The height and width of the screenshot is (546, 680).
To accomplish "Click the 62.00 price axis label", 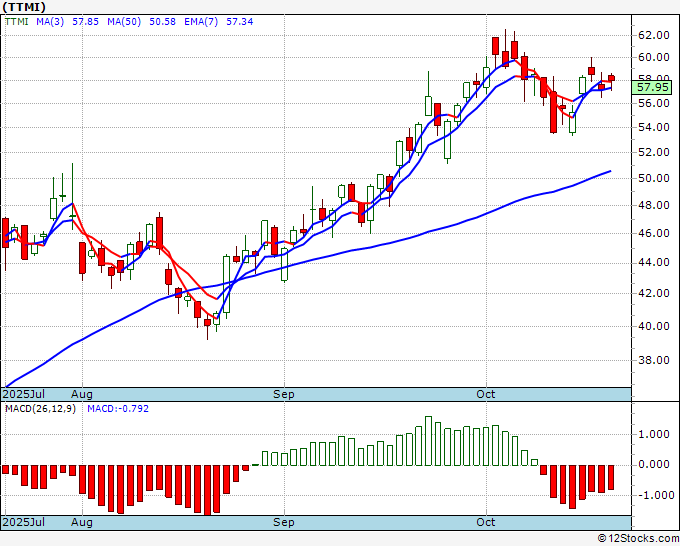I will [654, 35].
